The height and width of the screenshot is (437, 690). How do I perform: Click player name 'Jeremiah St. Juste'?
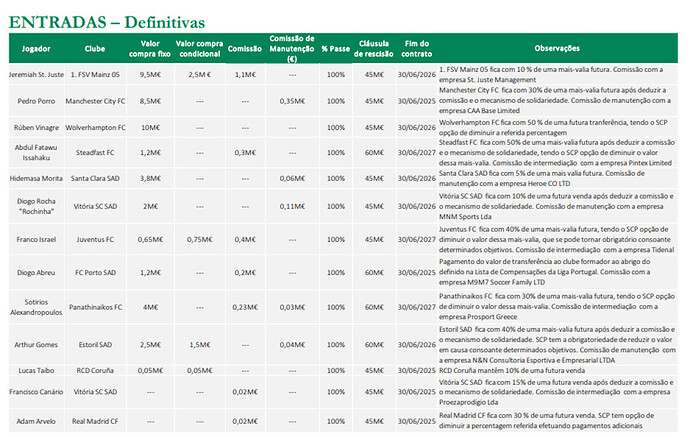click(x=36, y=74)
